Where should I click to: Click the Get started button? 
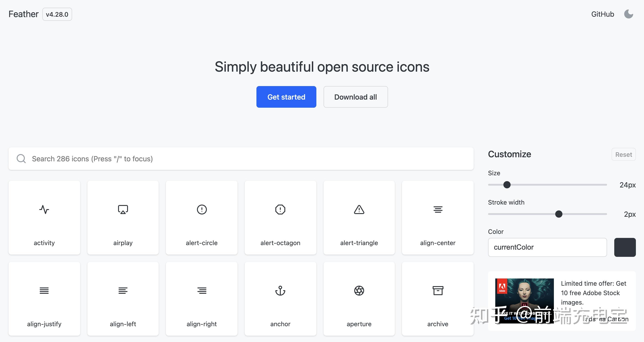[286, 97]
